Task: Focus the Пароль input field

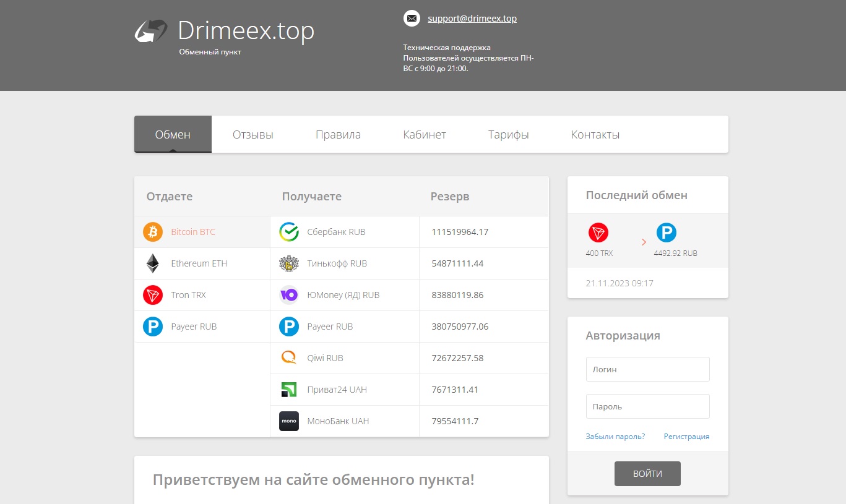Action: [x=647, y=406]
